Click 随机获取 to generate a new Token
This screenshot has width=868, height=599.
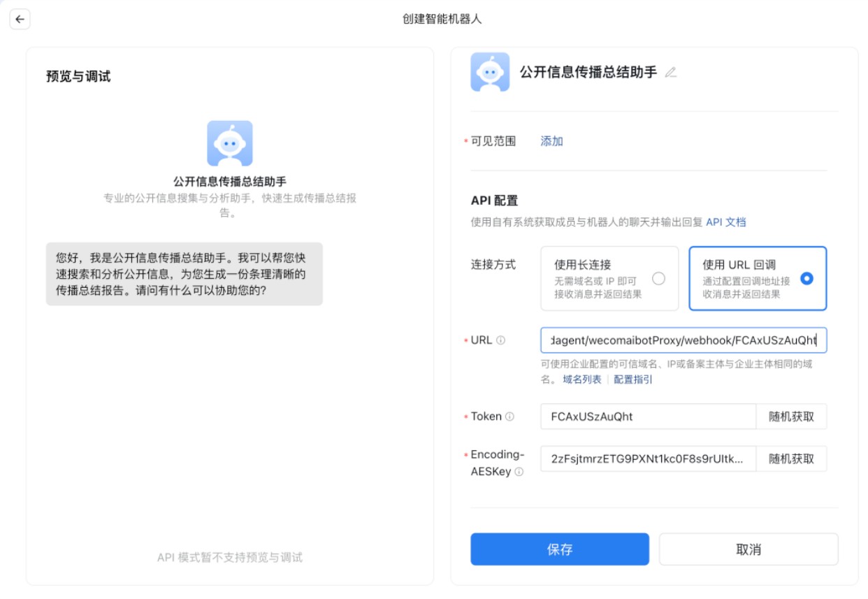coord(792,417)
